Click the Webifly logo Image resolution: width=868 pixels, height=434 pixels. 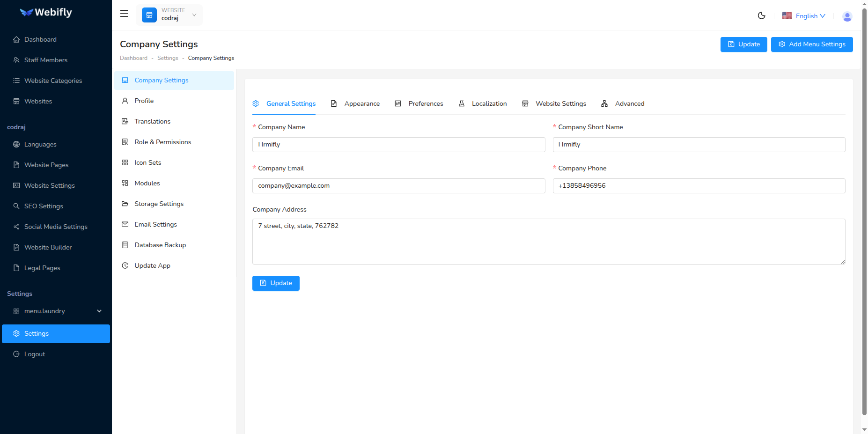tap(46, 13)
